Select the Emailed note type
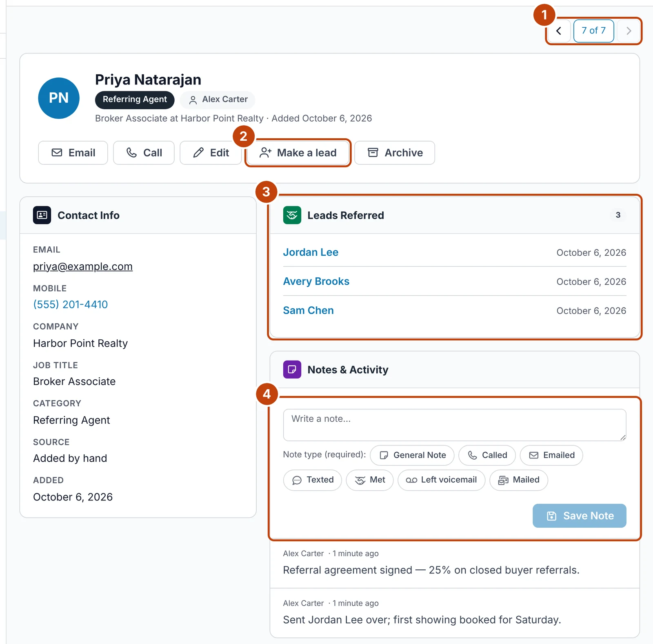The height and width of the screenshot is (644, 653). pos(551,456)
